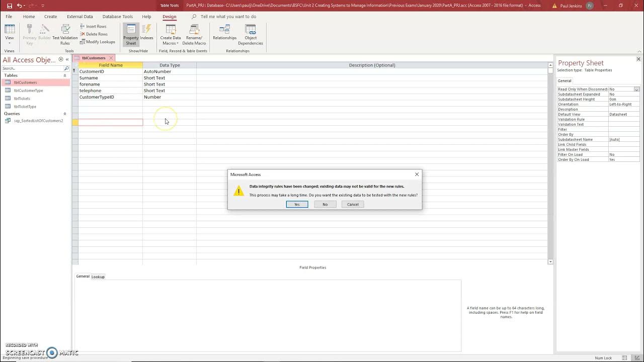
Task: Select General tab in Property Sheet
Action: pyautogui.click(x=565, y=80)
